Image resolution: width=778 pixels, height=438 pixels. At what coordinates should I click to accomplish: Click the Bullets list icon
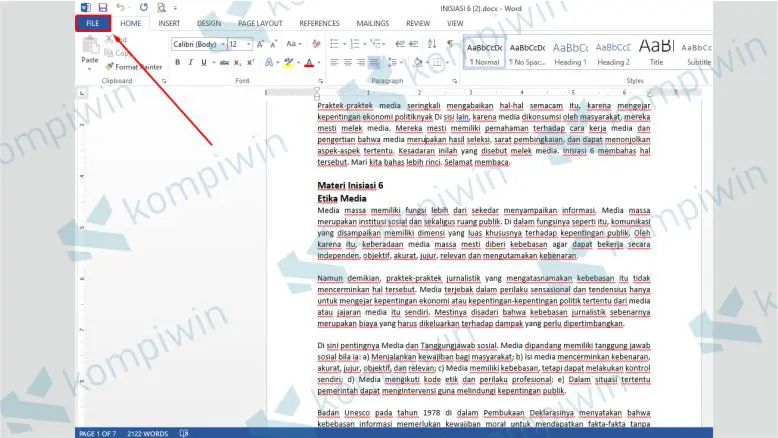click(x=334, y=44)
